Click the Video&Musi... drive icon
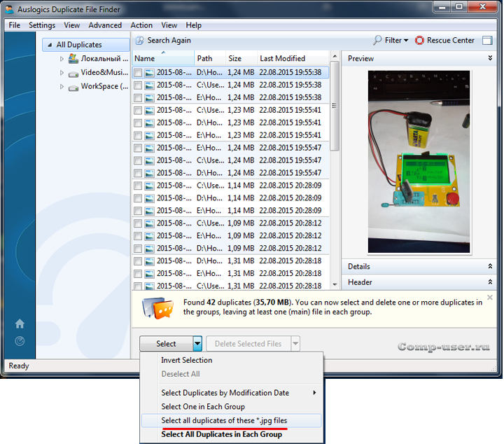 pyautogui.click(x=73, y=74)
